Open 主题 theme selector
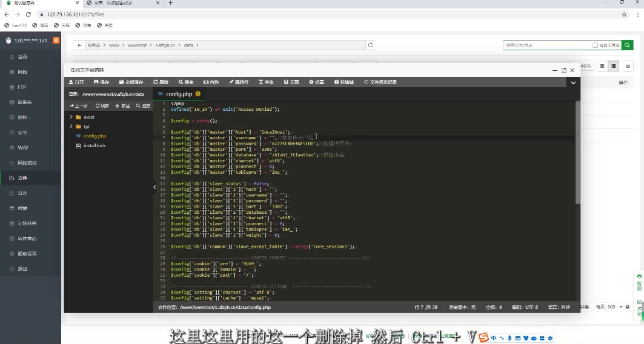The height and width of the screenshot is (344, 644). 291,82
